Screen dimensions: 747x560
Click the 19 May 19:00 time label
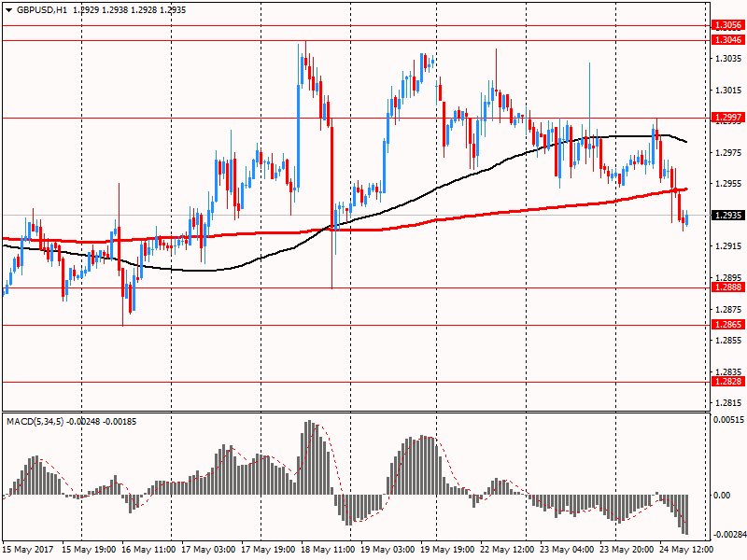[x=448, y=550]
